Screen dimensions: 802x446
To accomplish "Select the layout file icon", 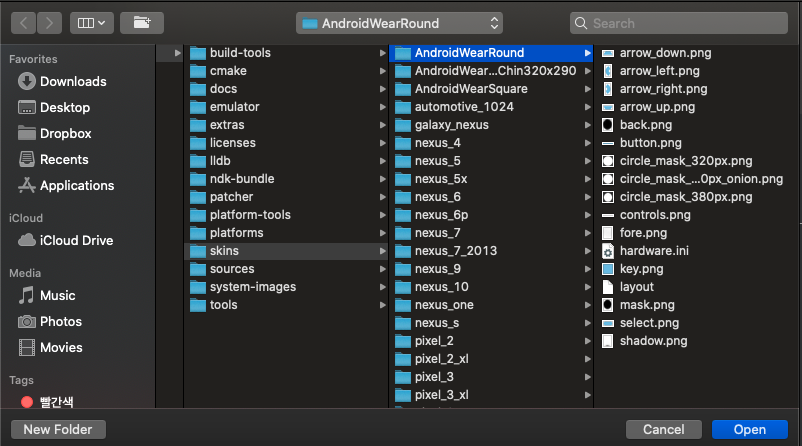I will coord(608,287).
